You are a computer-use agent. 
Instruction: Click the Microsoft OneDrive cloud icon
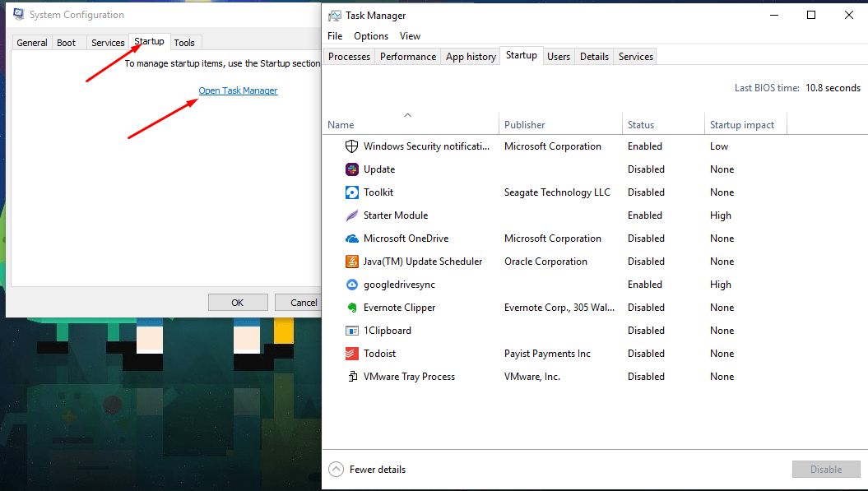(x=351, y=239)
